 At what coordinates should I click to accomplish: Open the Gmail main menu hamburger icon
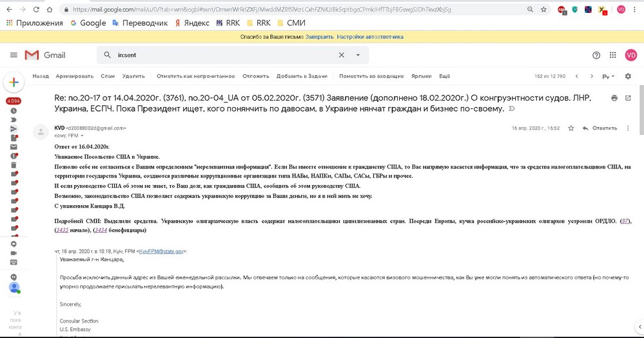pos(14,55)
